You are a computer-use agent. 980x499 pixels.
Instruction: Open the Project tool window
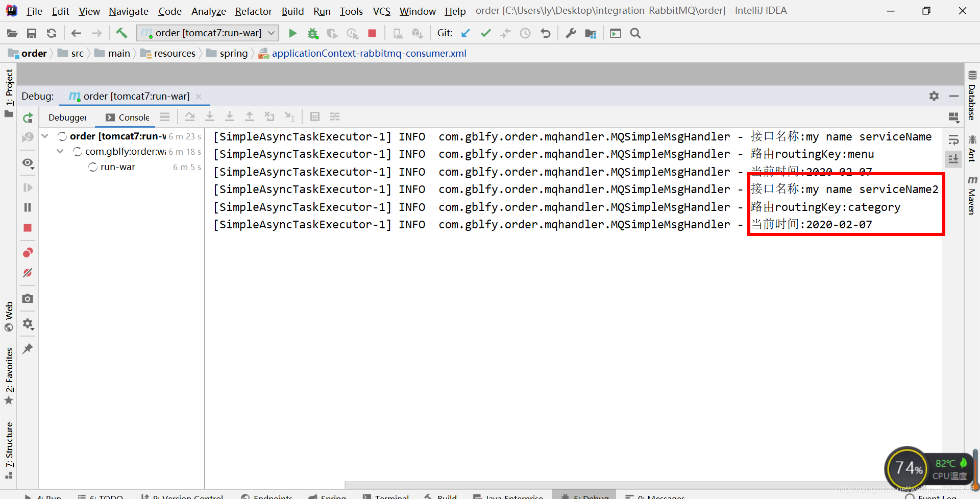coord(9,93)
